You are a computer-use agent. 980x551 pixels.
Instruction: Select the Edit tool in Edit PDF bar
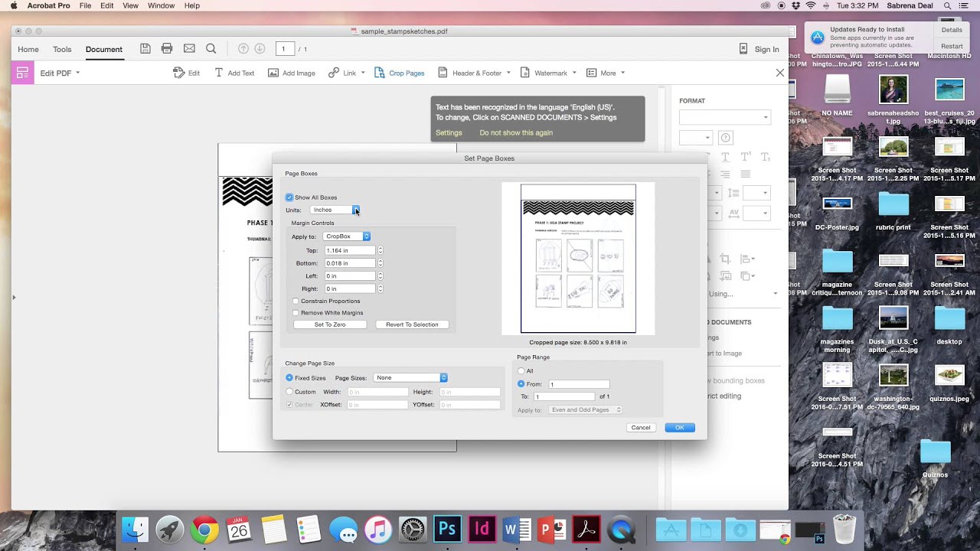[x=187, y=73]
